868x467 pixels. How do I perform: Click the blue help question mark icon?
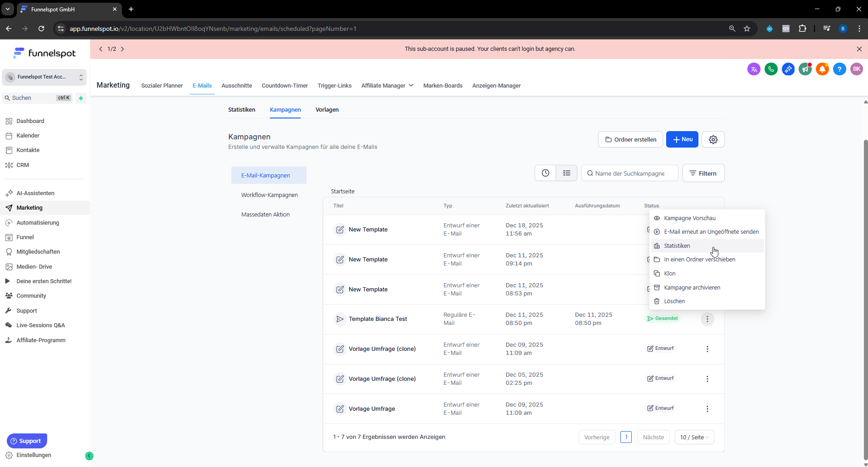click(839, 69)
